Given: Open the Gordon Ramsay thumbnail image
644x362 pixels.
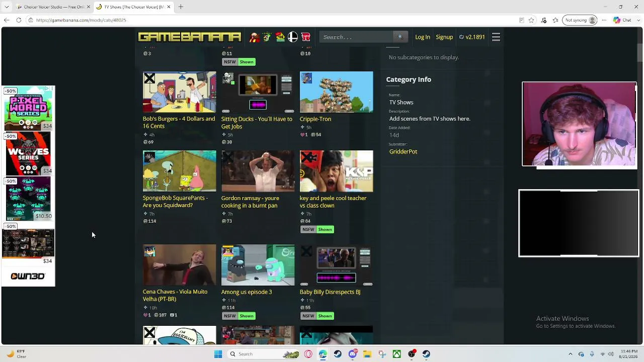Looking at the screenshot, I should coord(258,171).
